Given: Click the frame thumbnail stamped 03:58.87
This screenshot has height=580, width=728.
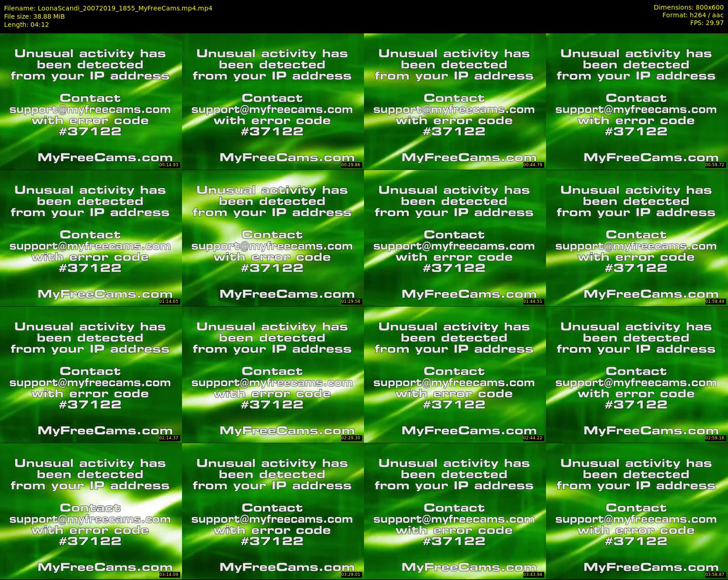Looking at the screenshot, I should 637,511.
